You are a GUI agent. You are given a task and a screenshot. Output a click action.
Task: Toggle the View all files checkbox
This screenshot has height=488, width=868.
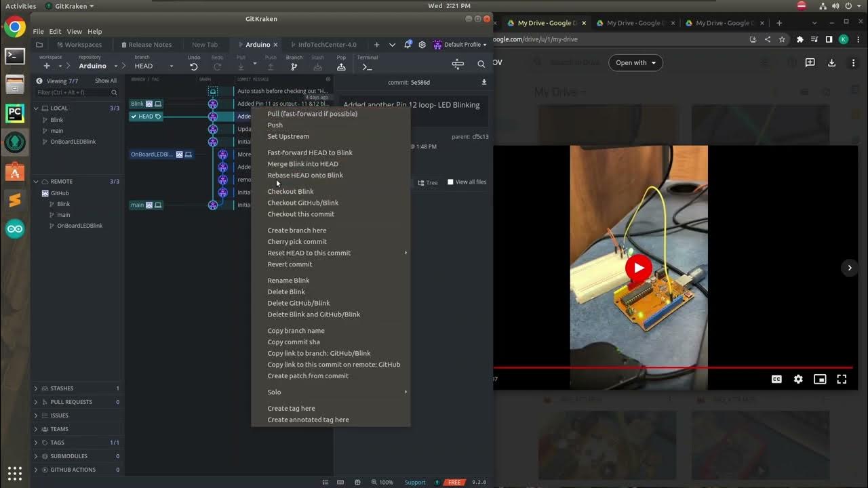(450, 182)
